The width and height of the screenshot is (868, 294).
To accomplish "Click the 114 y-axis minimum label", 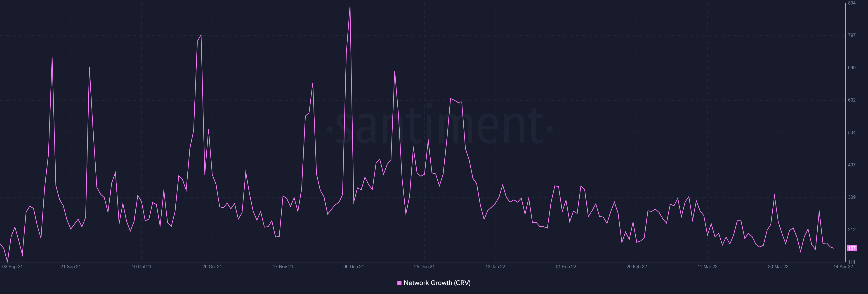I will 851,262.
